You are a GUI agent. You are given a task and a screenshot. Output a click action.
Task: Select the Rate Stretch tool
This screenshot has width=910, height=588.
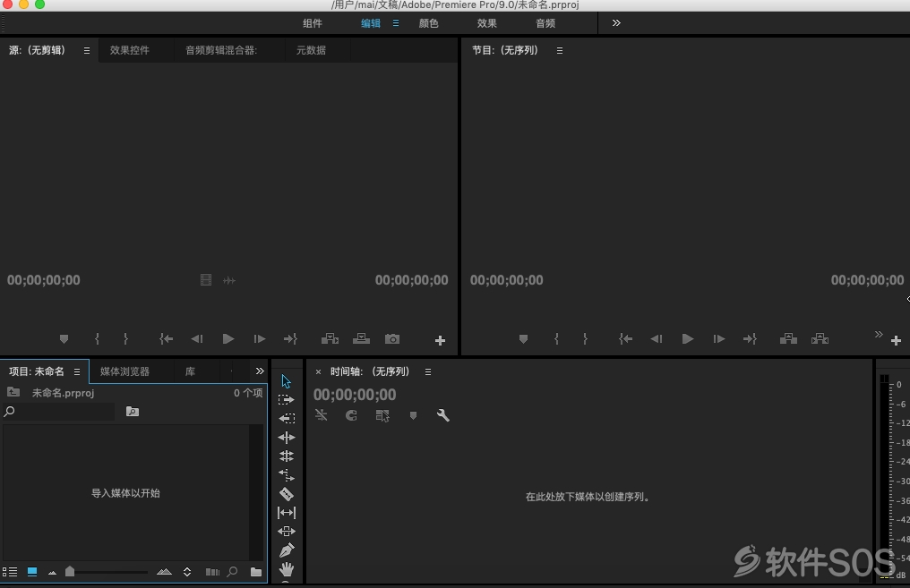tap(286, 475)
